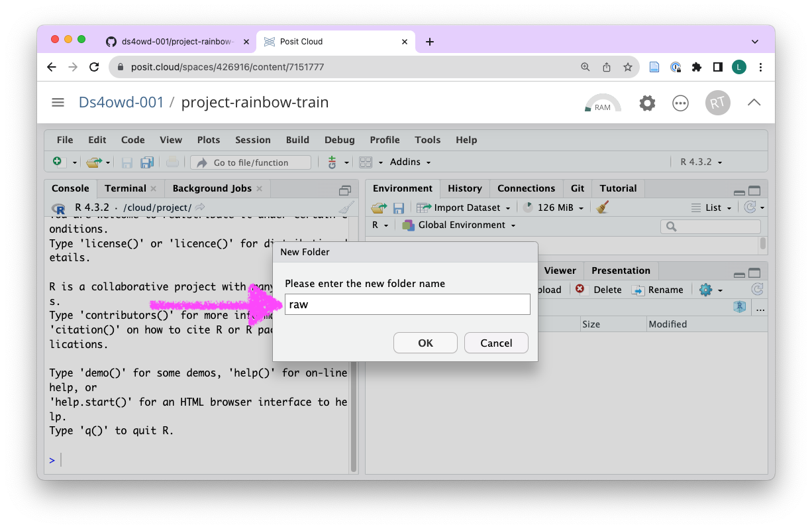Viewport: 812px width, 529px height.
Task: Click the new folder name field
Action: pyautogui.click(x=407, y=305)
